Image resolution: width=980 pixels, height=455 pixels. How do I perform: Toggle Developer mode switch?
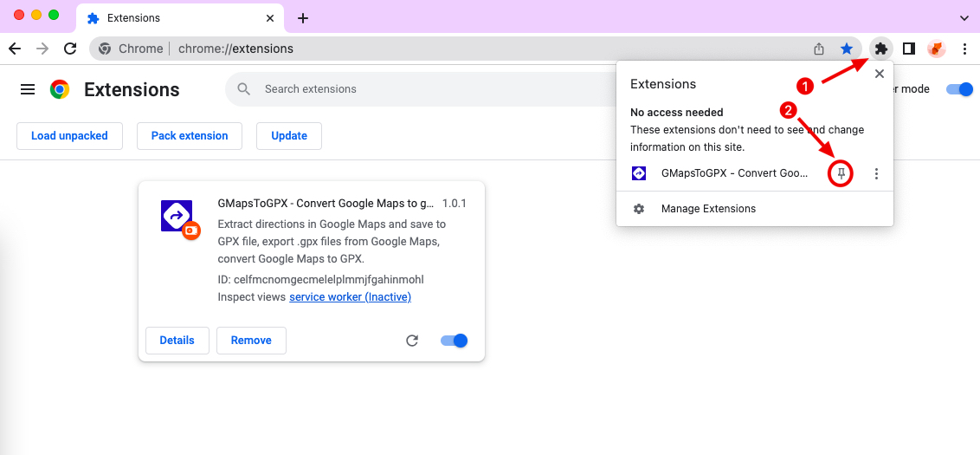pos(959,89)
